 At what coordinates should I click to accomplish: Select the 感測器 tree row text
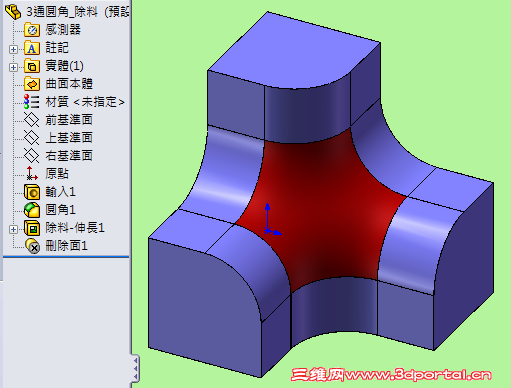(x=63, y=30)
